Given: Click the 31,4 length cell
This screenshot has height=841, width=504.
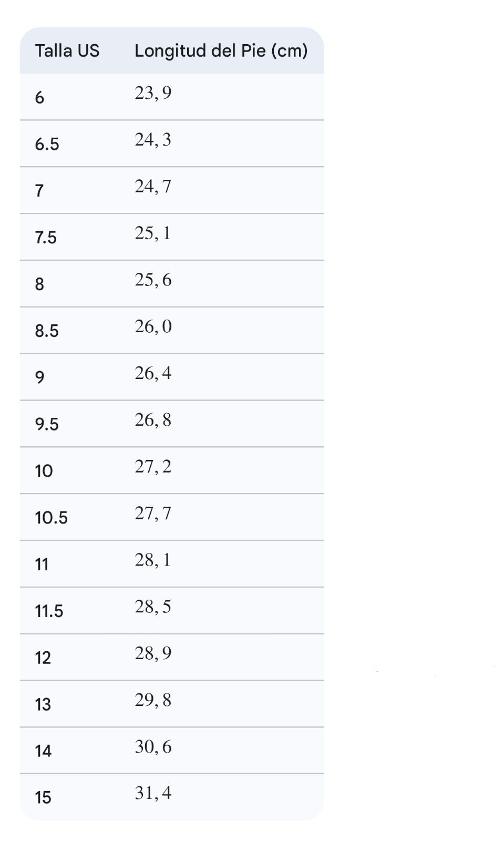Looking at the screenshot, I should click(x=153, y=793).
